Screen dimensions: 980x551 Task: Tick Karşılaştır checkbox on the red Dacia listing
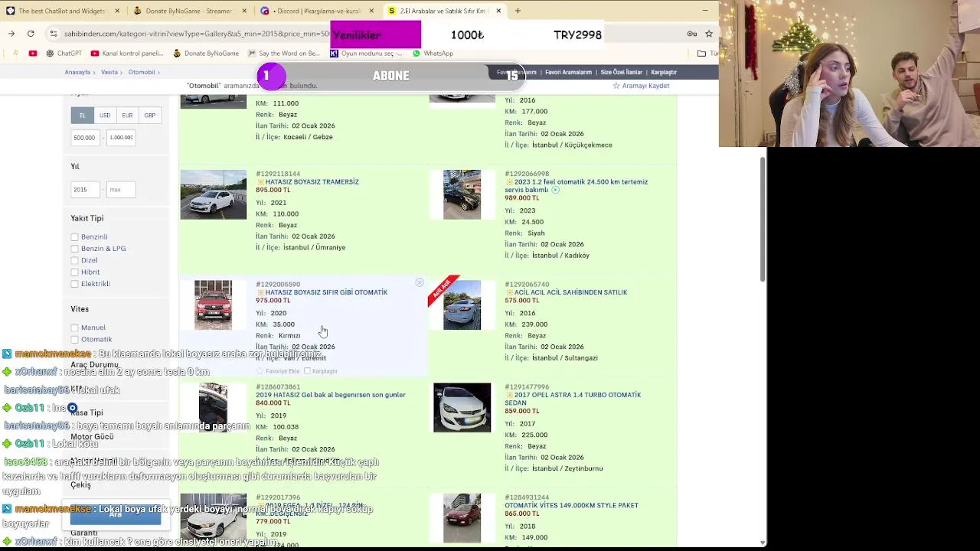pos(307,371)
